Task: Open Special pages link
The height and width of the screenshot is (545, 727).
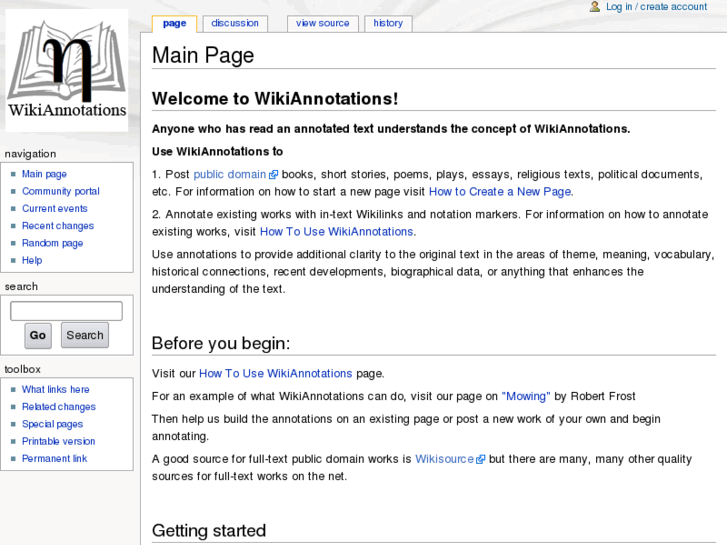Action: point(52,424)
